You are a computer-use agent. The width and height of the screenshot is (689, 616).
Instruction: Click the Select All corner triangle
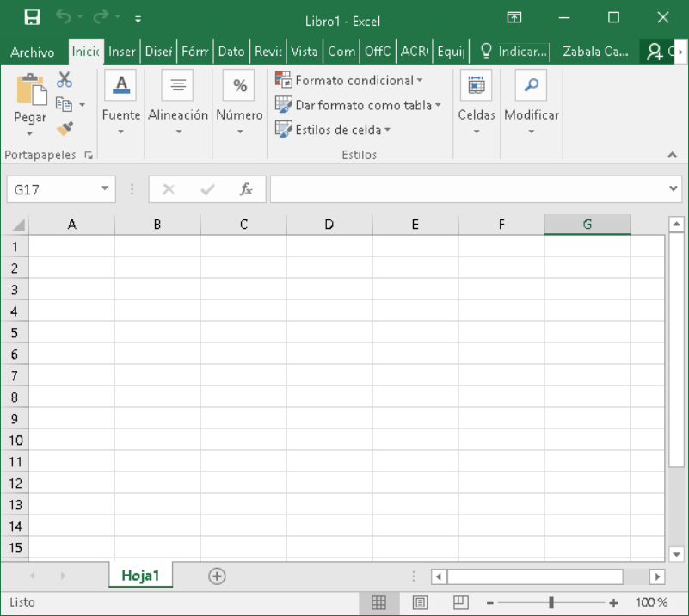17,225
